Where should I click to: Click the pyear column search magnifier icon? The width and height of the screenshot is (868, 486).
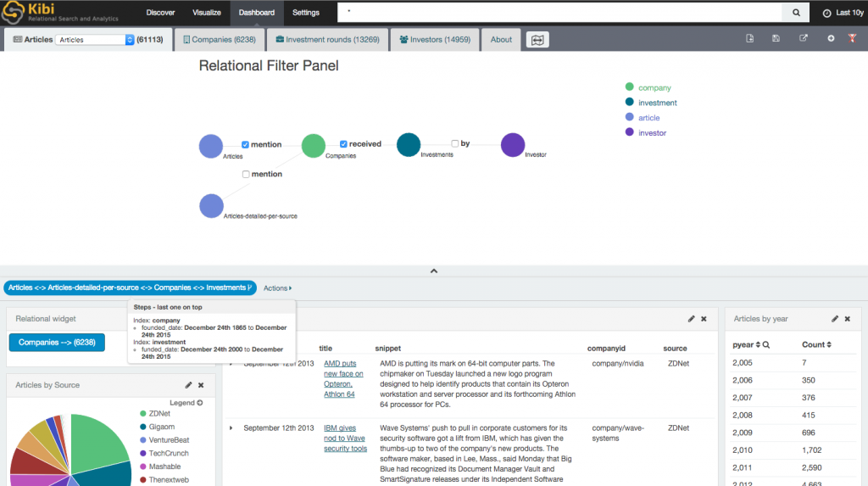pos(766,344)
